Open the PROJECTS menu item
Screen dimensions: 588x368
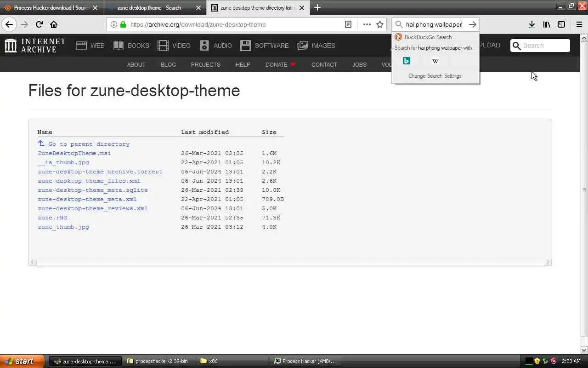(x=205, y=64)
